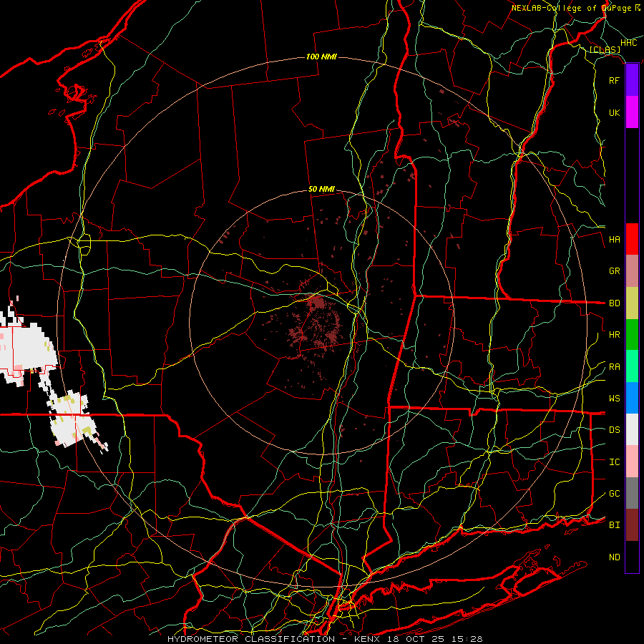
Task: Select the GC gray legend block
Action: [632, 493]
